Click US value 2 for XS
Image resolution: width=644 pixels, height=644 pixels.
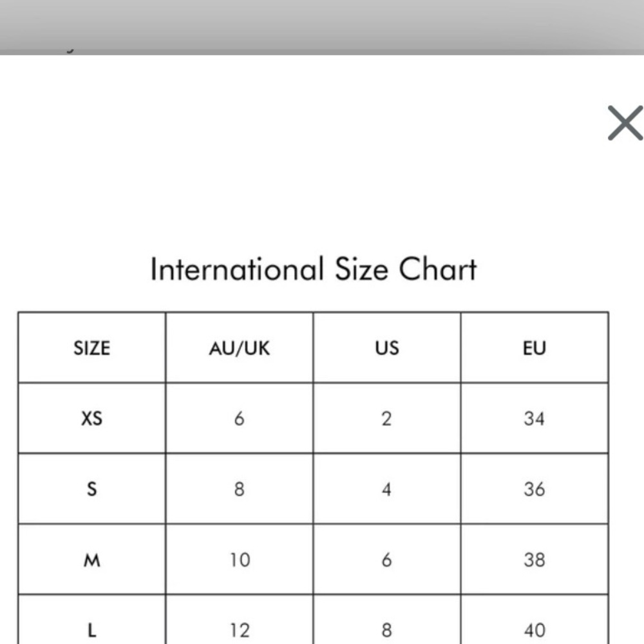click(x=386, y=419)
